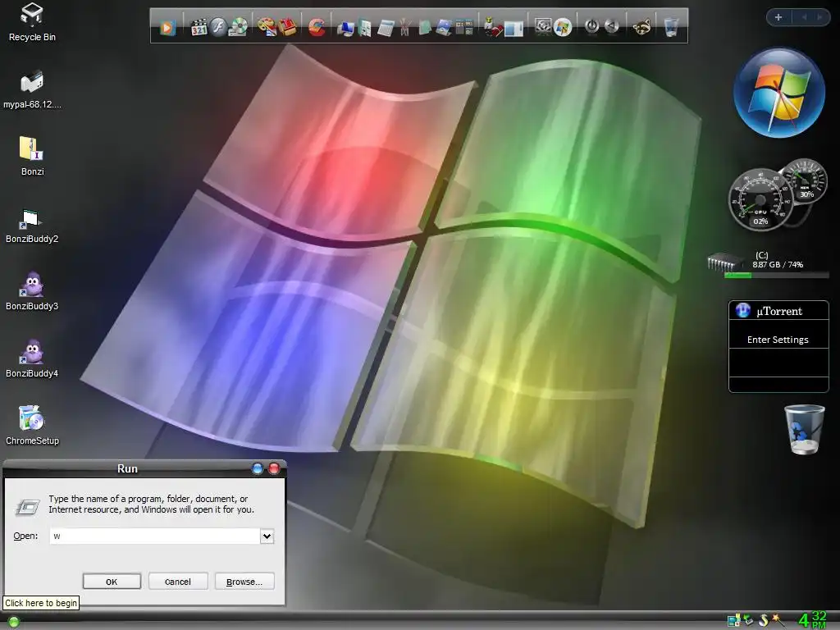The width and height of the screenshot is (840, 630).
Task: Launch Media Player Classic 321 dock icon
Action: point(199,27)
